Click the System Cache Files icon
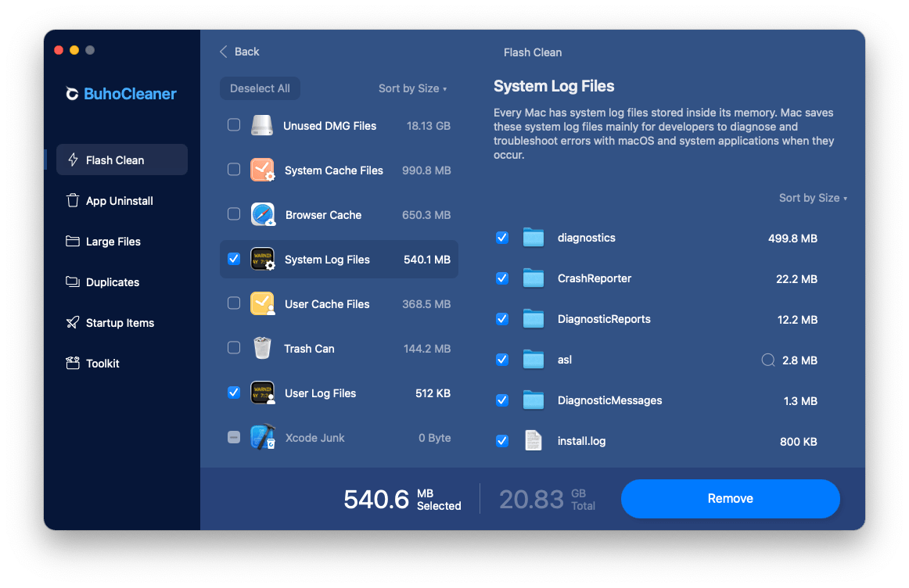Image resolution: width=909 pixels, height=588 pixels. 263,170
